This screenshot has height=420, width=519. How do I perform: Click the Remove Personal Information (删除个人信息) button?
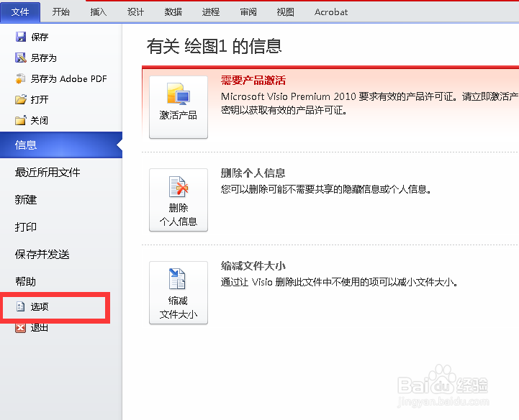[179, 200]
